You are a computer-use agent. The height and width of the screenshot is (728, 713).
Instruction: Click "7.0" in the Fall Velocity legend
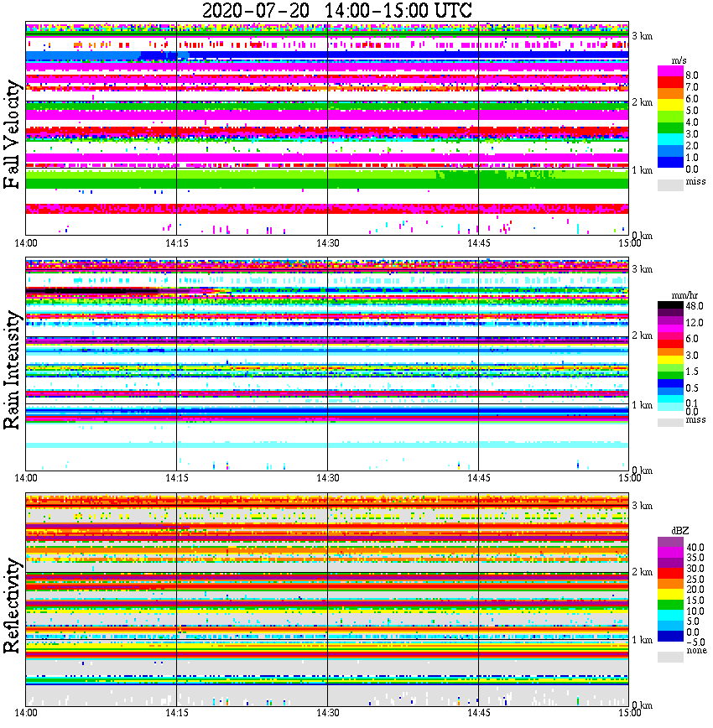pos(692,87)
